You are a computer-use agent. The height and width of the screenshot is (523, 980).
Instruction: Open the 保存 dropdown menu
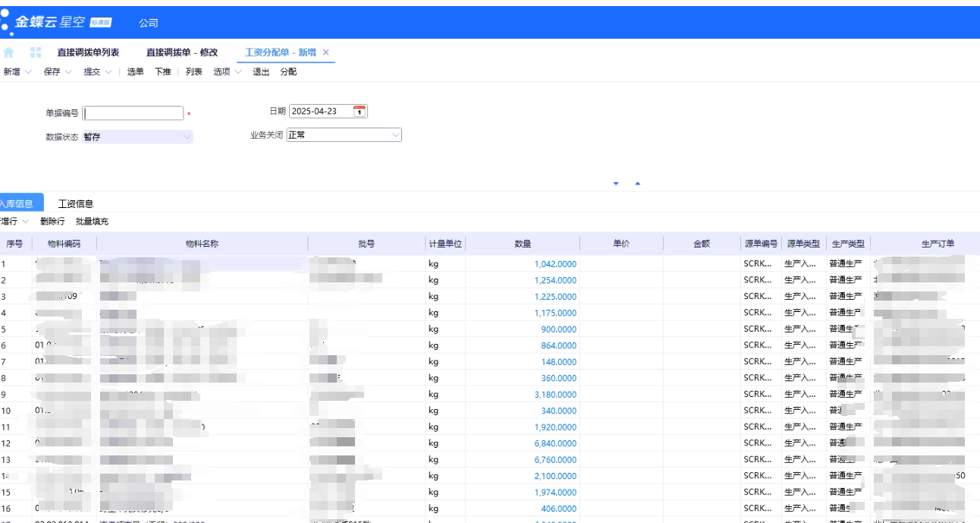68,72
